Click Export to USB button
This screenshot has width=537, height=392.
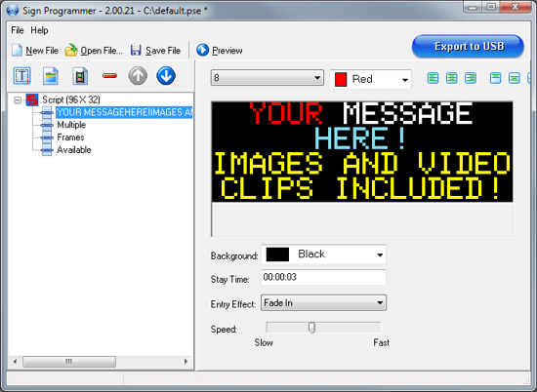468,46
